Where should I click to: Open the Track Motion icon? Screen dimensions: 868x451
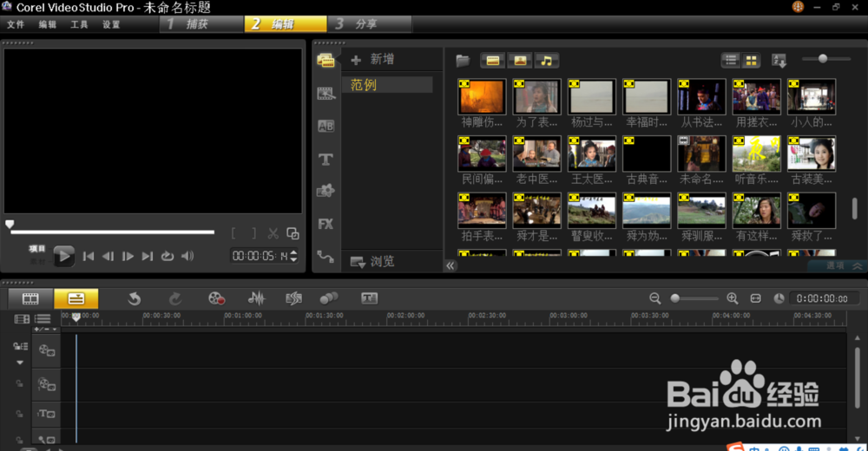tap(329, 299)
